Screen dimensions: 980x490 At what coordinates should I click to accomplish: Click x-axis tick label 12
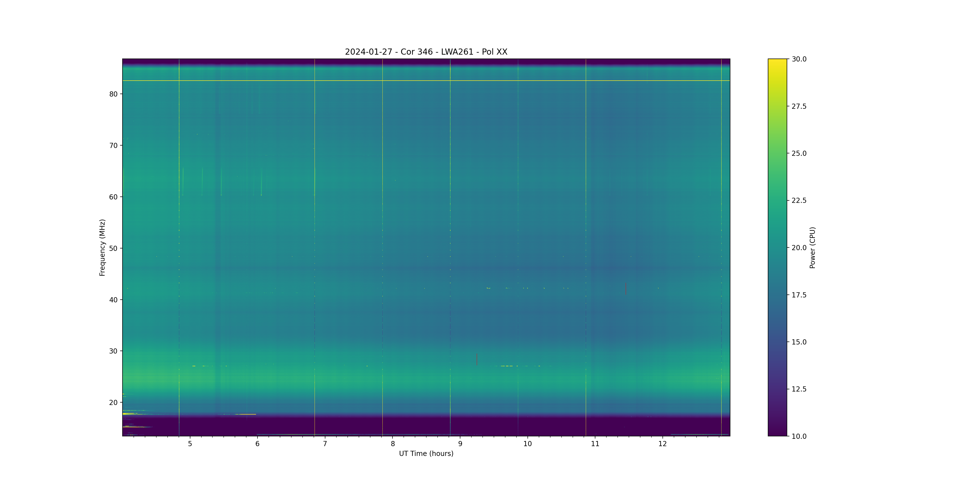[662, 444]
